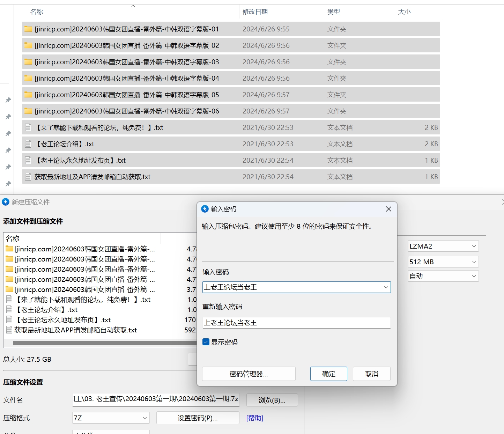
Task: Click file icon of 【老王论坛永久地址发布页】.txt in archive list
Action: click(9, 320)
